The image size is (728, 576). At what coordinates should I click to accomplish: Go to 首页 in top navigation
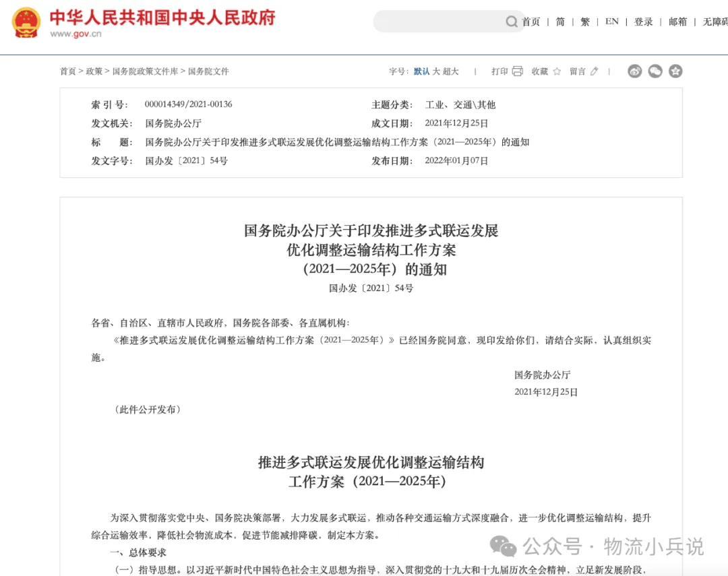coord(530,22)
